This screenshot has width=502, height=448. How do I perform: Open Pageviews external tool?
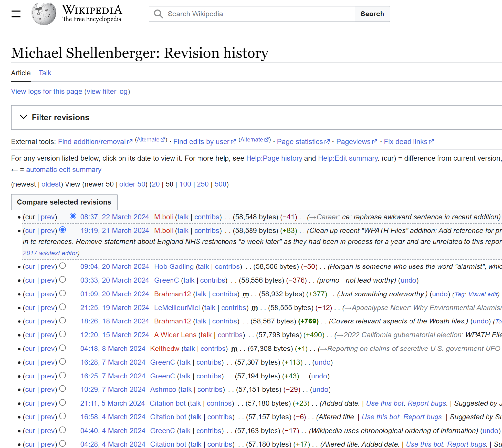click(x=353, y=142)
